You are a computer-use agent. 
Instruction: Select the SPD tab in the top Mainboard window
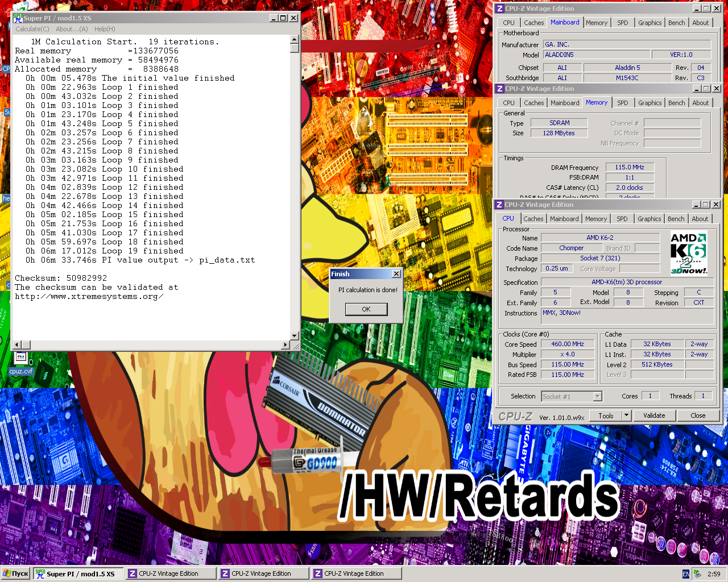pos(623,23)
